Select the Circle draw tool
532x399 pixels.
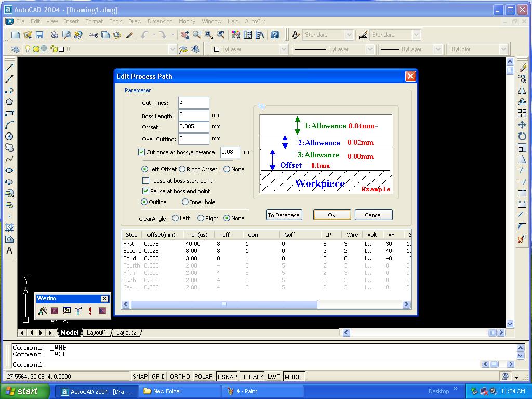[9, 137]
